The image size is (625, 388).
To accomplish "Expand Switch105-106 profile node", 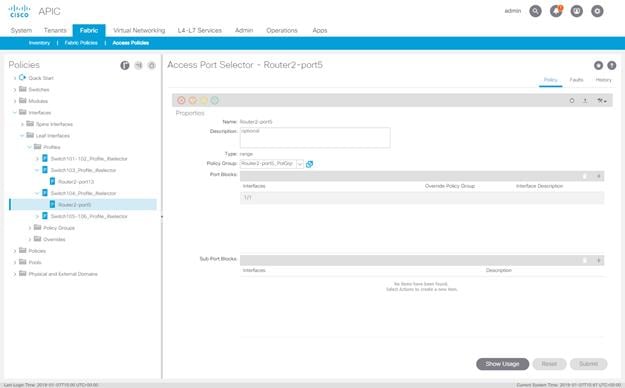I will 37,217.
